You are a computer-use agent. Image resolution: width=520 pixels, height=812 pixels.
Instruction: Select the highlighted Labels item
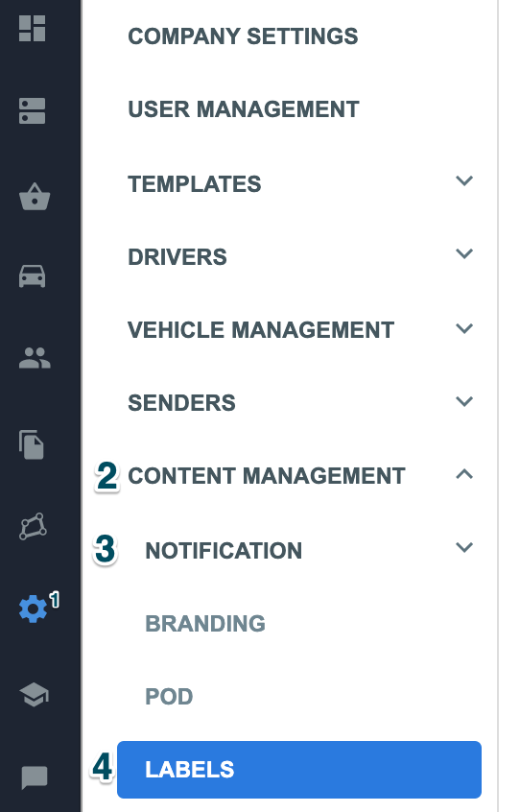(299, 770)
